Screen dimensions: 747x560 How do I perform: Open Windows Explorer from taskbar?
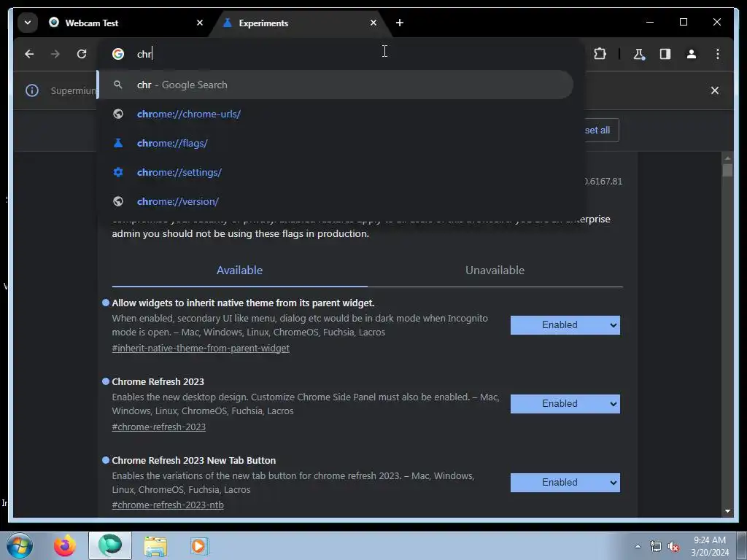click(155, 546)
